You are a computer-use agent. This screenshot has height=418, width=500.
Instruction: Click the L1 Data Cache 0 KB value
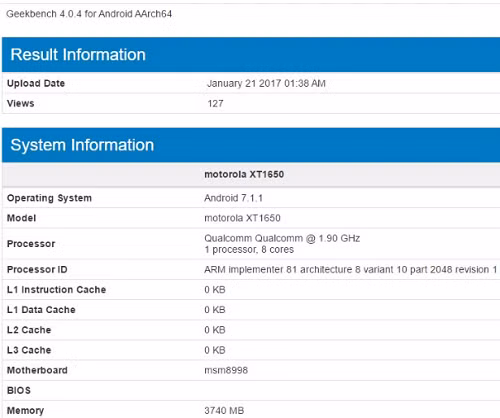point(215,310)
